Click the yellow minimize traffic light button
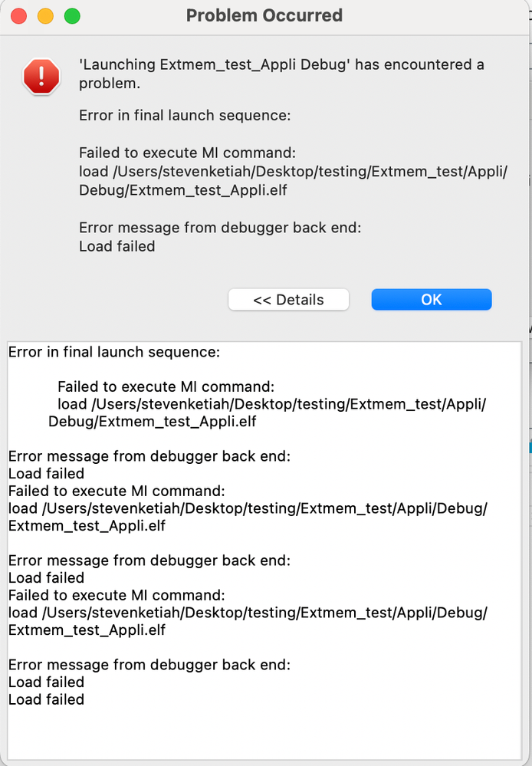 tap(46, 15)
